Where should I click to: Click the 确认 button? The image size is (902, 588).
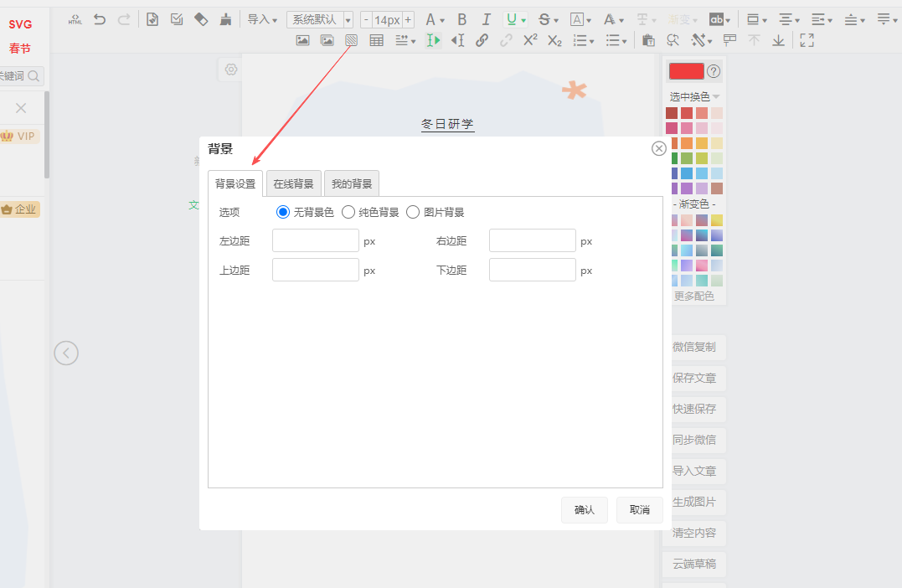(585, 510)
